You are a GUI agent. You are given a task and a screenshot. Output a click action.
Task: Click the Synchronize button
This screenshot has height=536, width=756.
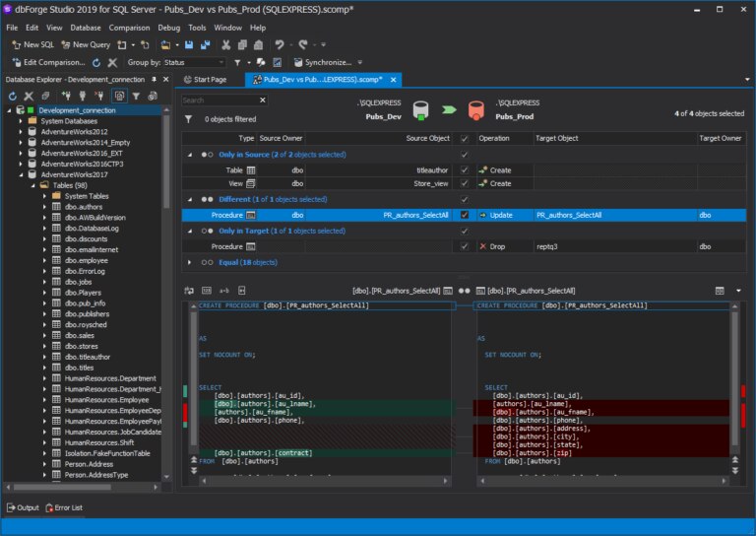[x=323, y=62]
